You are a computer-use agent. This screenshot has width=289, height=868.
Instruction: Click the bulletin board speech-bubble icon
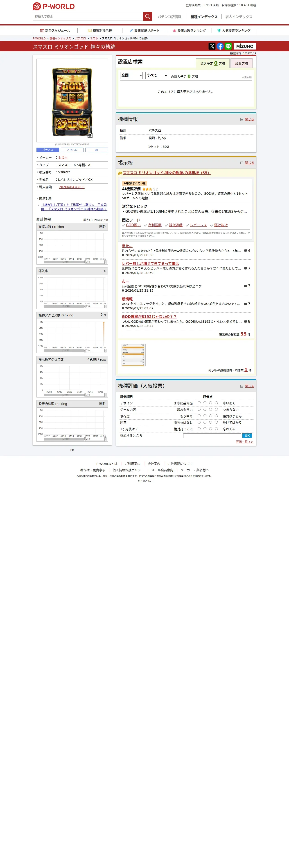click(120, 173)
